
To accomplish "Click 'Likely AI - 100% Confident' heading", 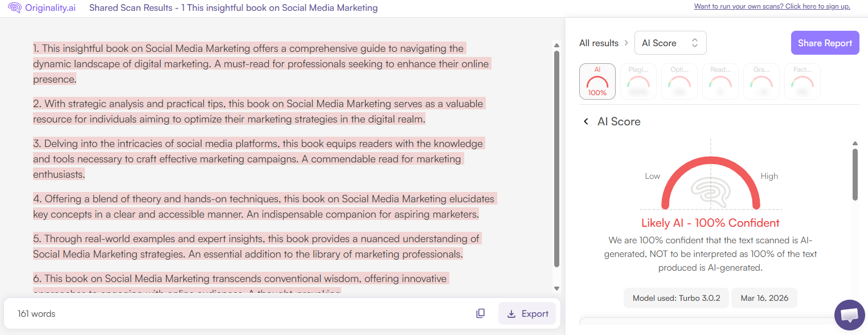I will [710, 223].
